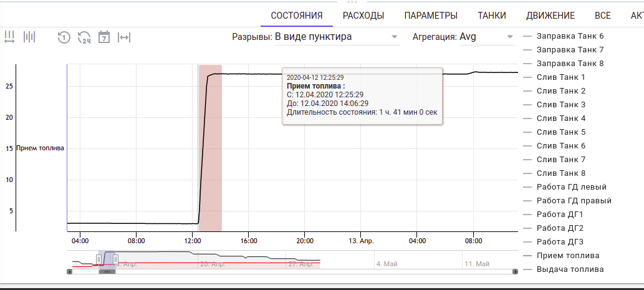Image resolution: width=644 pixels, height=290 pixels.
Task: Click the fit-to-width arrows icon
Action: [x=124, y=37]
